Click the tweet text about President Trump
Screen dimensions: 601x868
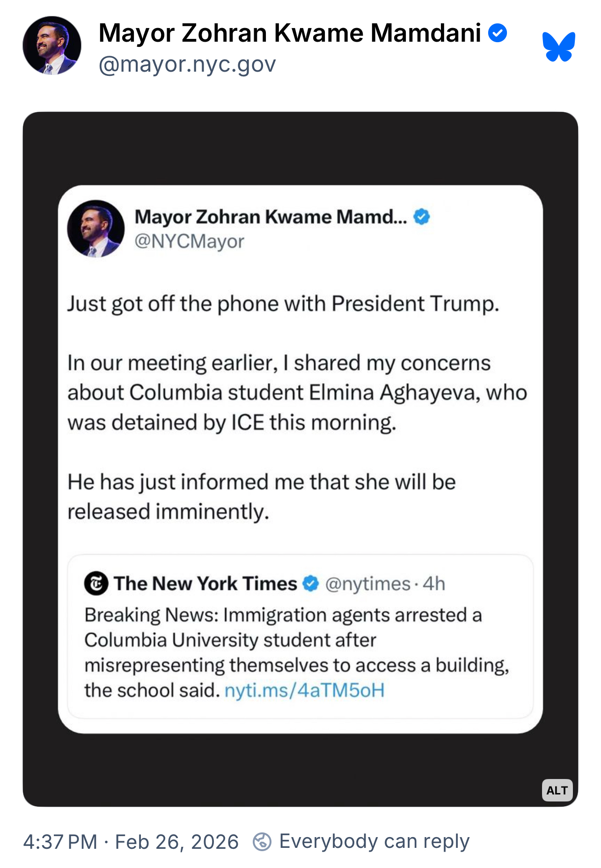tap(284, 304)
